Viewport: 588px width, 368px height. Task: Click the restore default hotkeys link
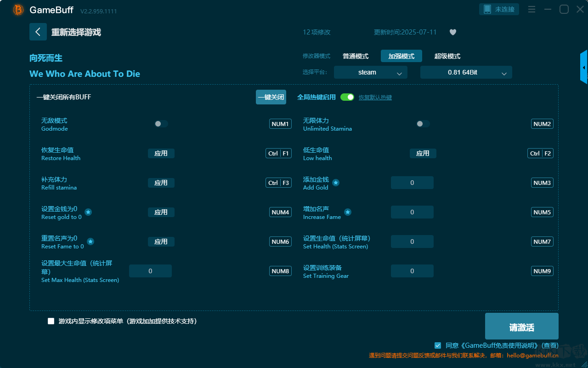tap(375, 98)
